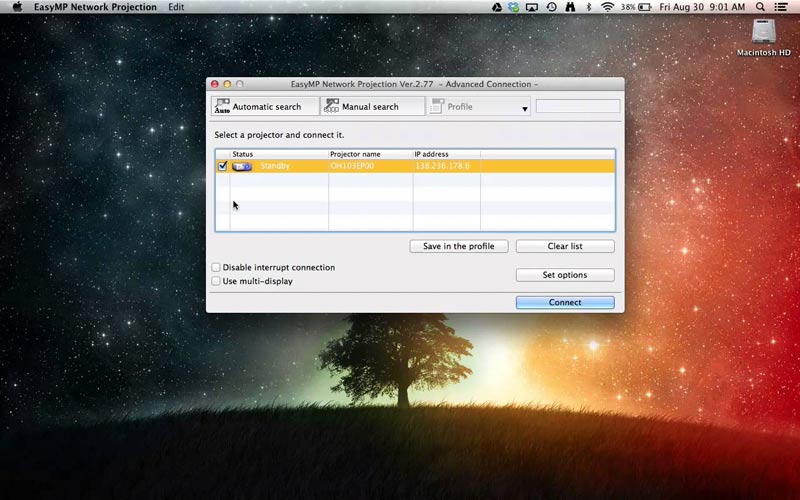Click the Clear list button
This screenshot has width=800, height=500.
click(565, 246)
